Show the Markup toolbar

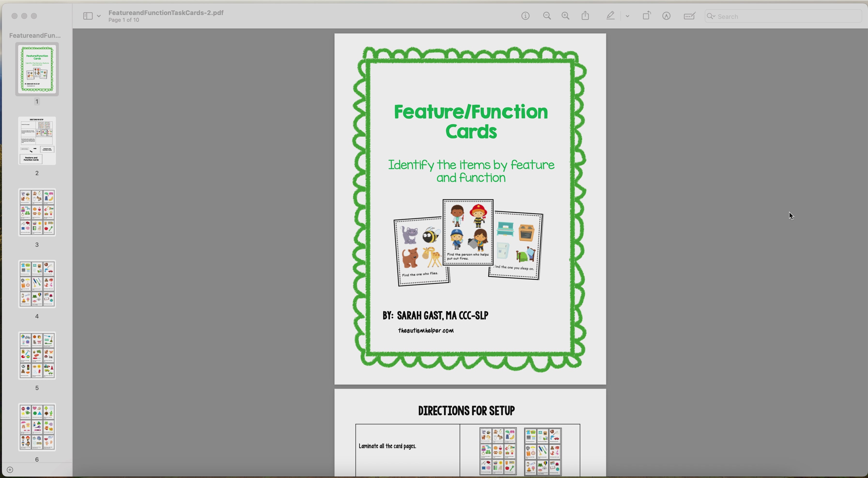click(666, 15)
